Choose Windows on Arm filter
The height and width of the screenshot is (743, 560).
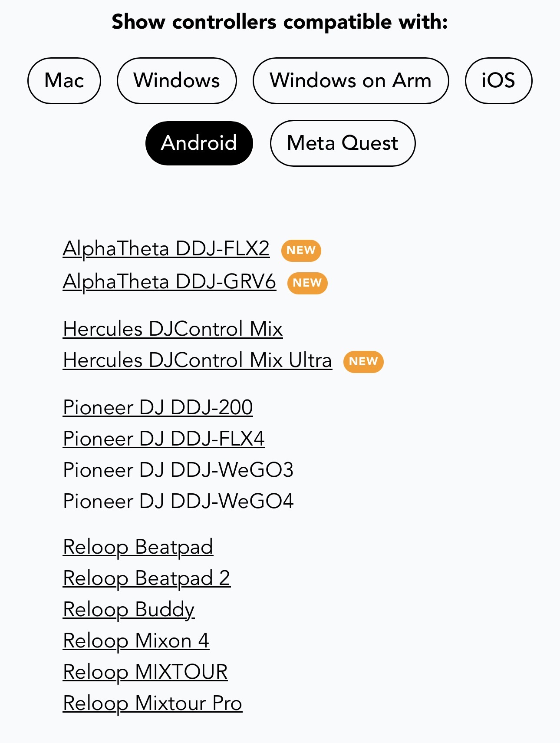coord(350,81)
